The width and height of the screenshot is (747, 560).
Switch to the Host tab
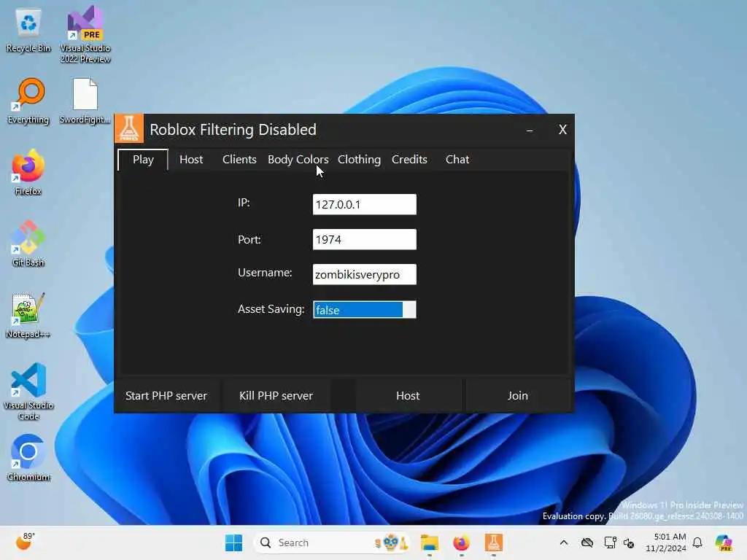tap(191, 160)
